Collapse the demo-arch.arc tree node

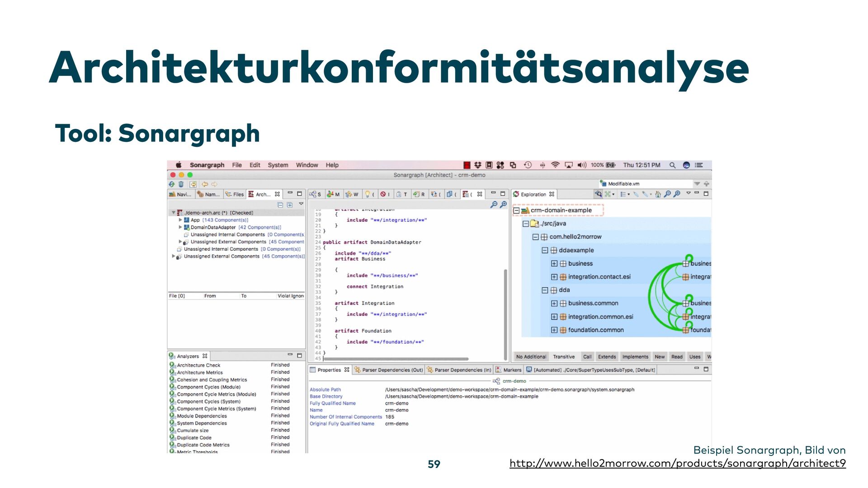coord(173,212)
